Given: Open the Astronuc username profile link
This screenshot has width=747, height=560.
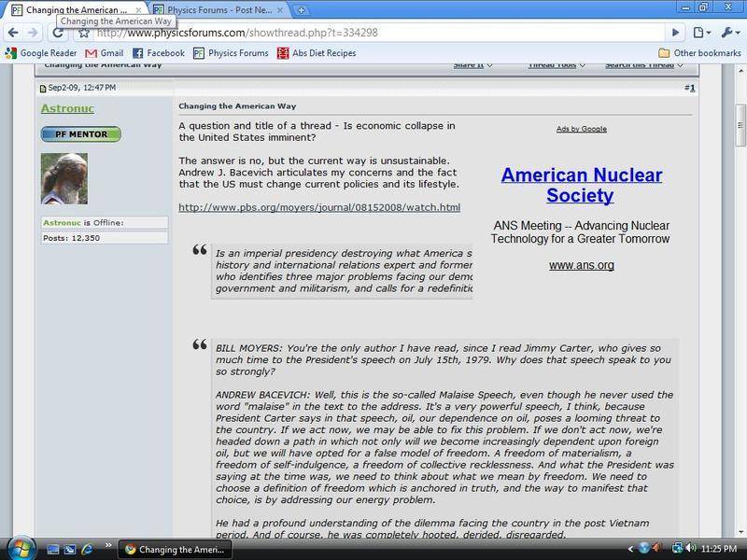Looking at the screenshot, I should [67, 108].
